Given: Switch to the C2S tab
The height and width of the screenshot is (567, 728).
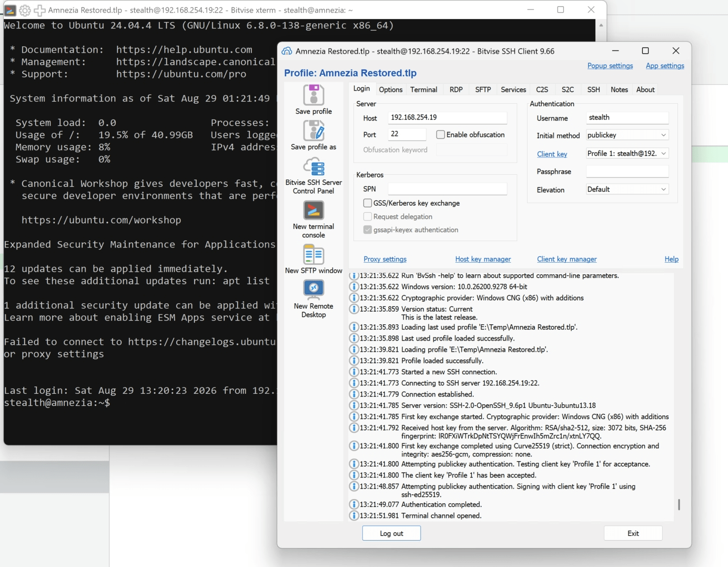Looking at the screenshot, I should pyautogui.click(x=542, y=89).
